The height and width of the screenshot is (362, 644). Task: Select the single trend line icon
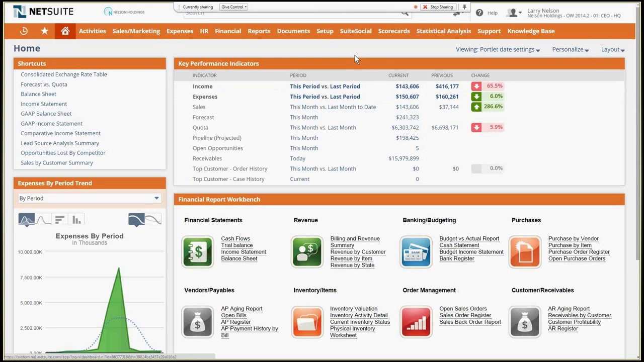[136, 219]
